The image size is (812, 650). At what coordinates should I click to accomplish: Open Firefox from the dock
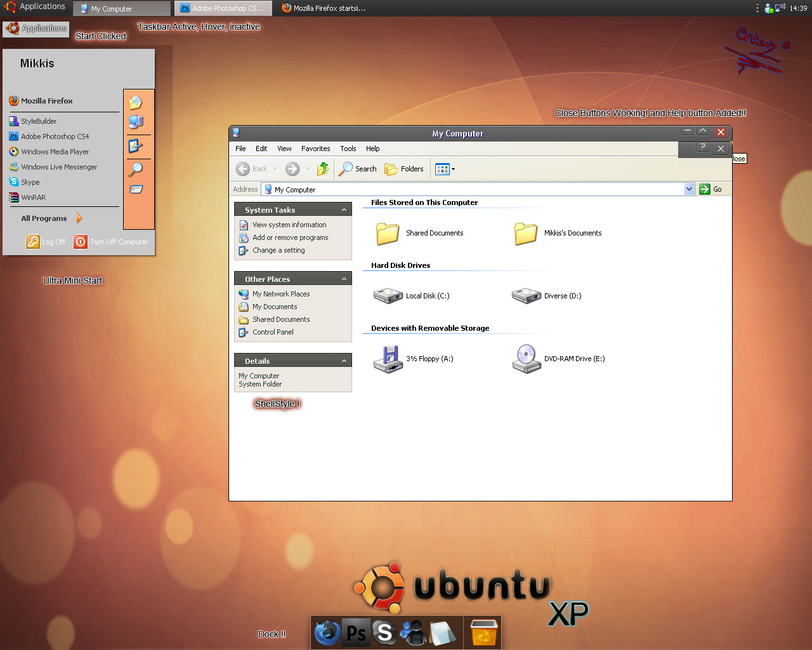(327, 632)
